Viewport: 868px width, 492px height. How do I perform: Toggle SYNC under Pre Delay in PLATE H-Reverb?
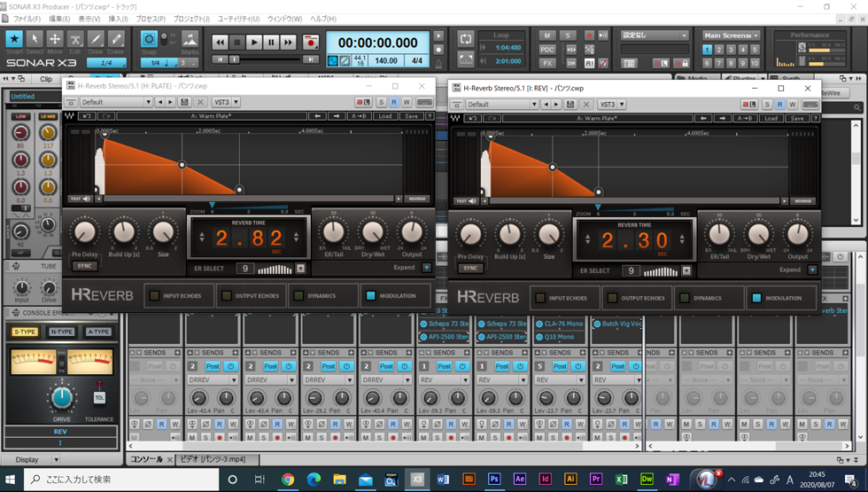click(x=85, y=266)
